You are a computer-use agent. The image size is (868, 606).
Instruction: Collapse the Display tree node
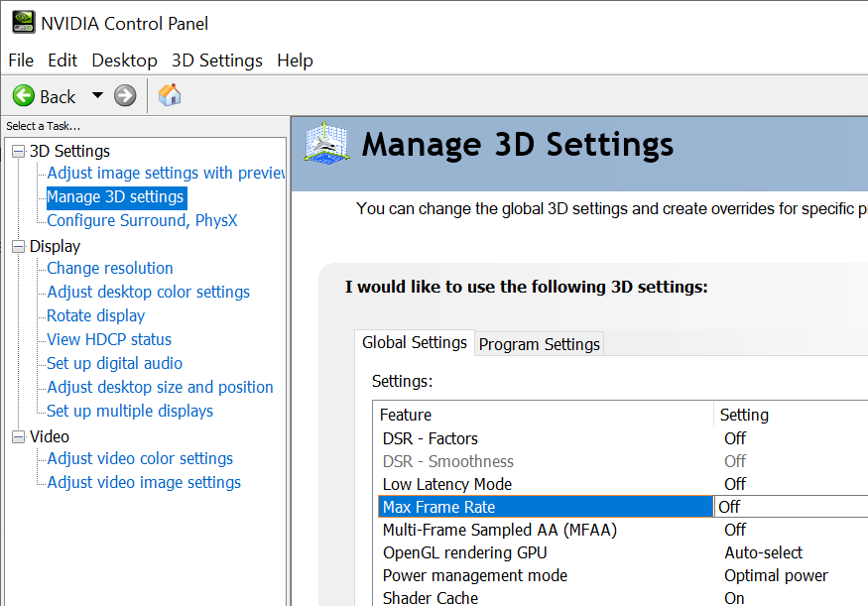[19, 246]
